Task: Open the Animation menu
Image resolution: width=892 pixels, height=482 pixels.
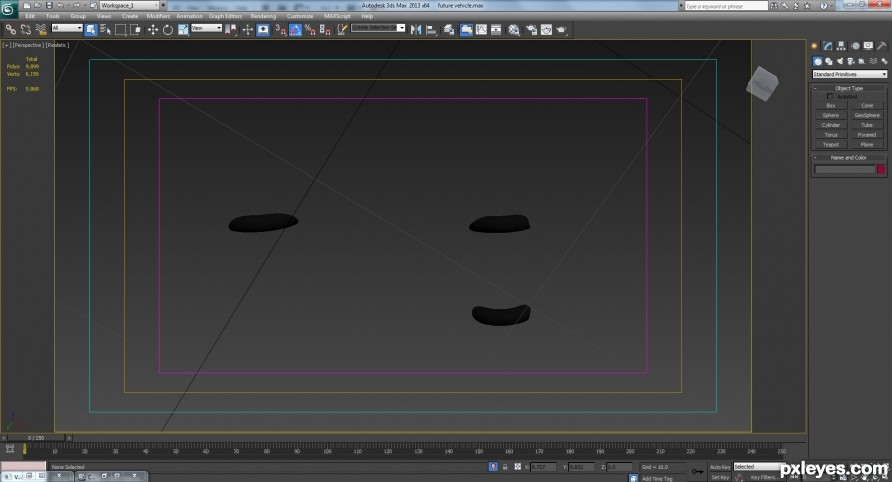Action: (189, 16)
